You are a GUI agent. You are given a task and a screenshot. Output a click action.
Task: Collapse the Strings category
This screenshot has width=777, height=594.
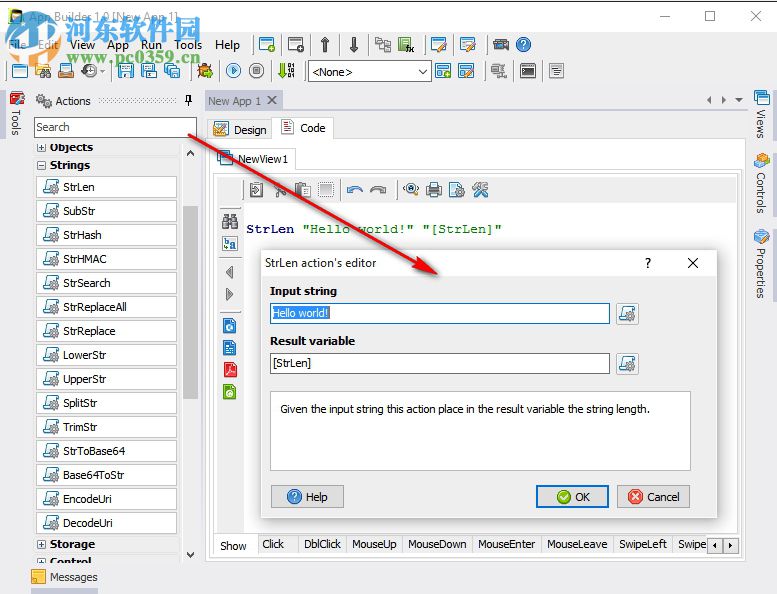tap(42, 165)
